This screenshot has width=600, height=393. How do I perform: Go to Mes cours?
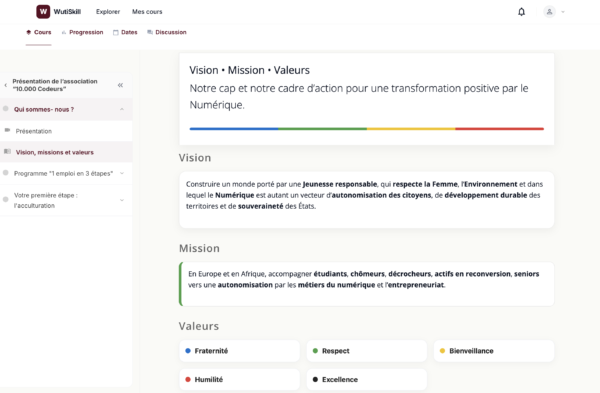point(147,12)
